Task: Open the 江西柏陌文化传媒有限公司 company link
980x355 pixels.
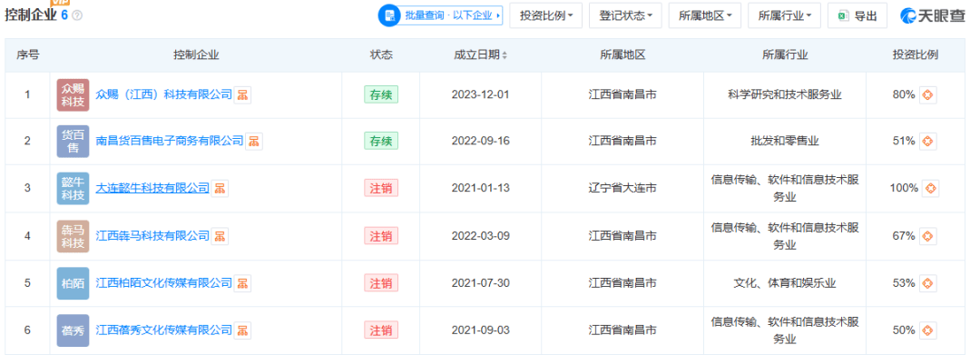Action: point(163,283)
